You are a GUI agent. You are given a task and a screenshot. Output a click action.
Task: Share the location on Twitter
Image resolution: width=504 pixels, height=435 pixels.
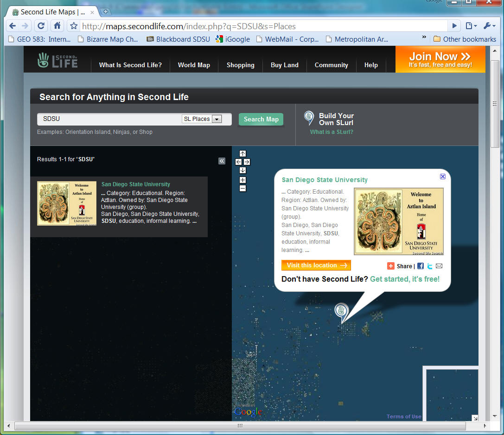[430, 266]
